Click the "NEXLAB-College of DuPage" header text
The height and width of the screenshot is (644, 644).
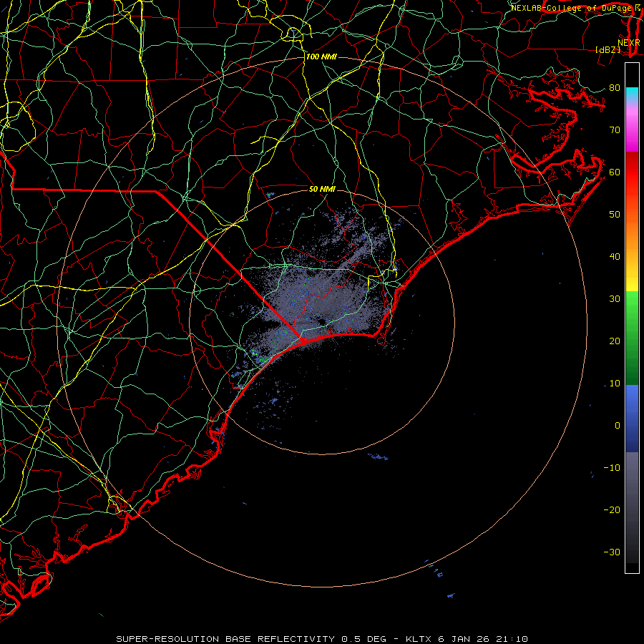(x=572, y=8)
